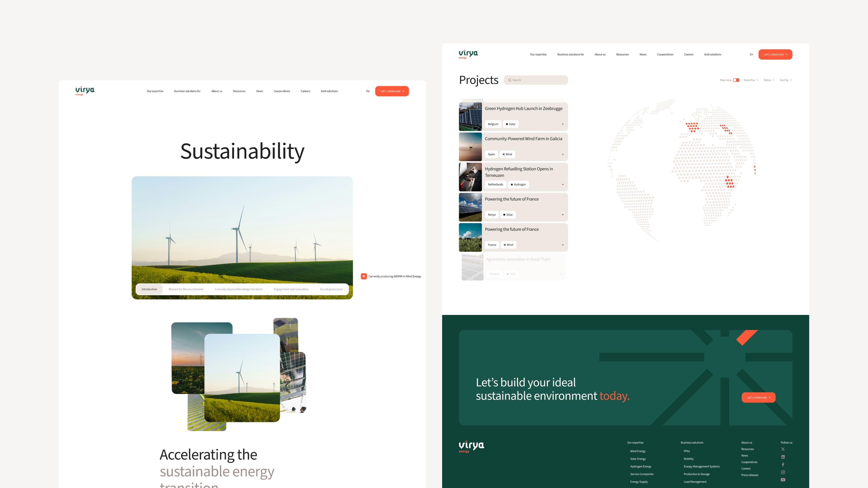The width and height of the screenshot is (868, 488).
Task: Open the LinkedIn icon in the footer
Action: pyautogui.click(x=783, y=457)
